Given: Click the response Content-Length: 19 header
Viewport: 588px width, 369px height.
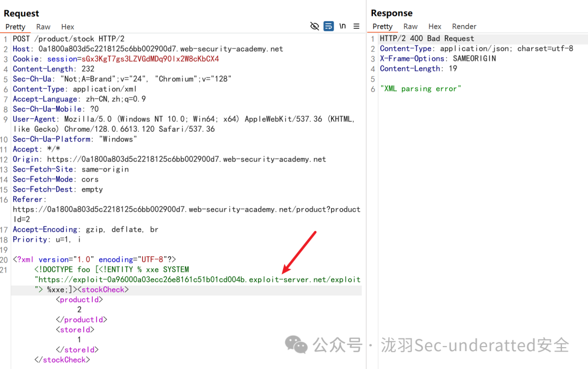Looking at the screenshot, I should [419, 68].
